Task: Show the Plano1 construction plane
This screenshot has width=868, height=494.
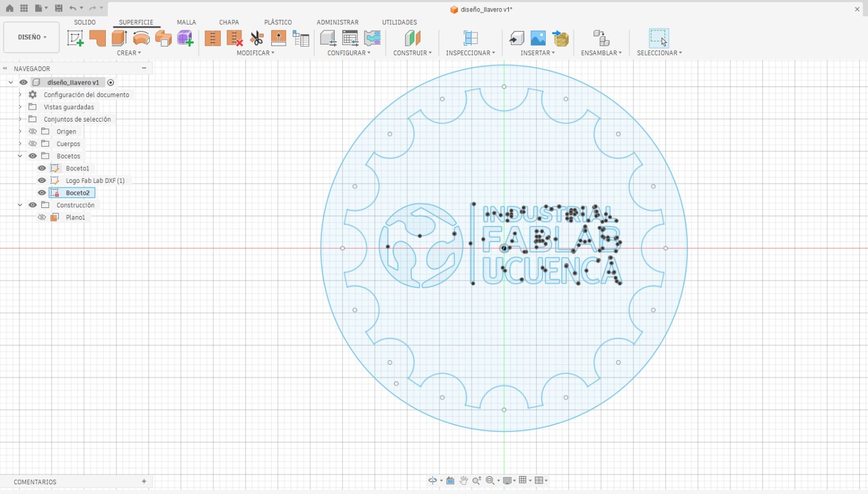Action: coord(42,217)
